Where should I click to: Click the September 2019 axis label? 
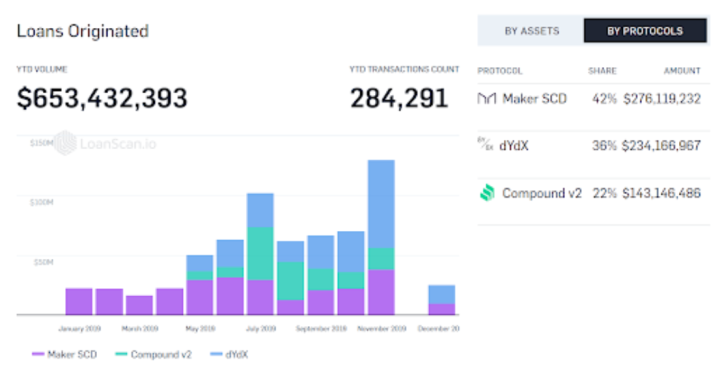321,328
